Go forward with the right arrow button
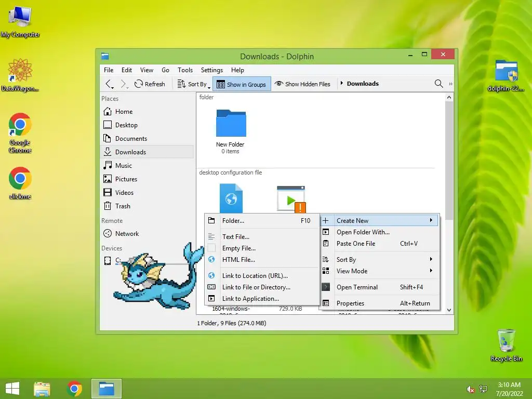Viewport: 532px width, 399px height. pos(124,84)
